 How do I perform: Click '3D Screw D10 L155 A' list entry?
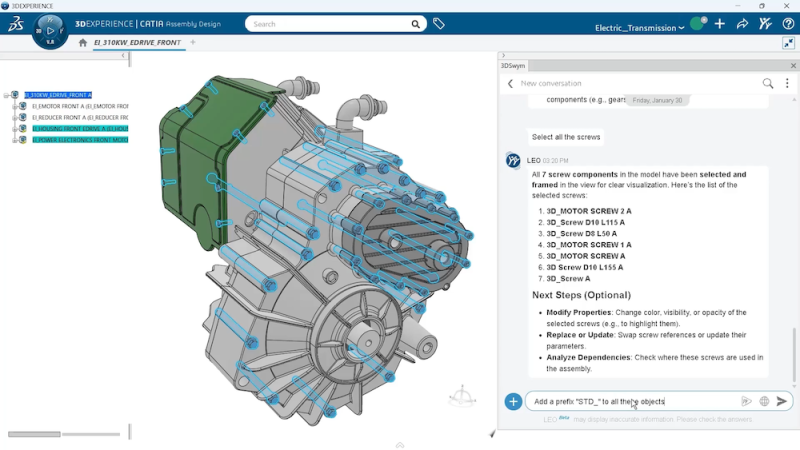point(585,267)
